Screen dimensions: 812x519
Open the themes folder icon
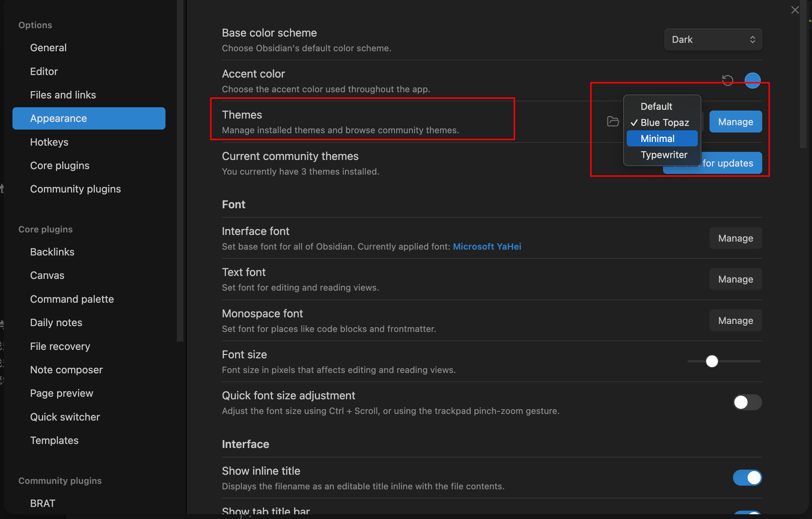(x=613, y=122)
